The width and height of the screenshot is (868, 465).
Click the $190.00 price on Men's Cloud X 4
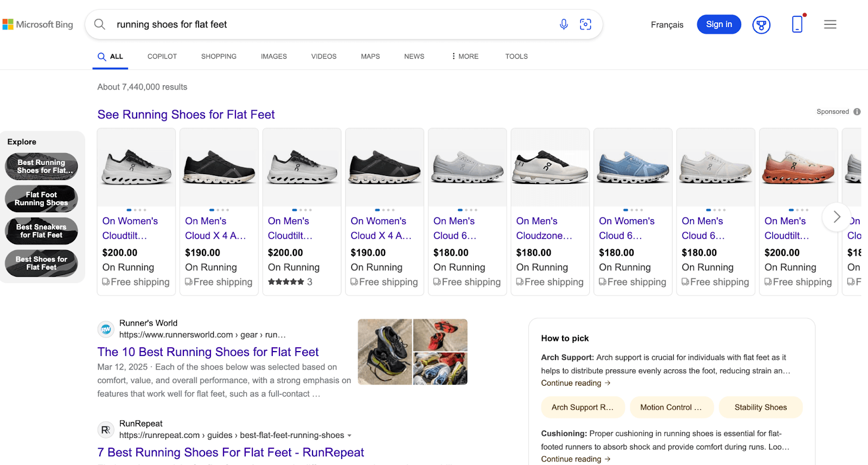click(202, 253)
